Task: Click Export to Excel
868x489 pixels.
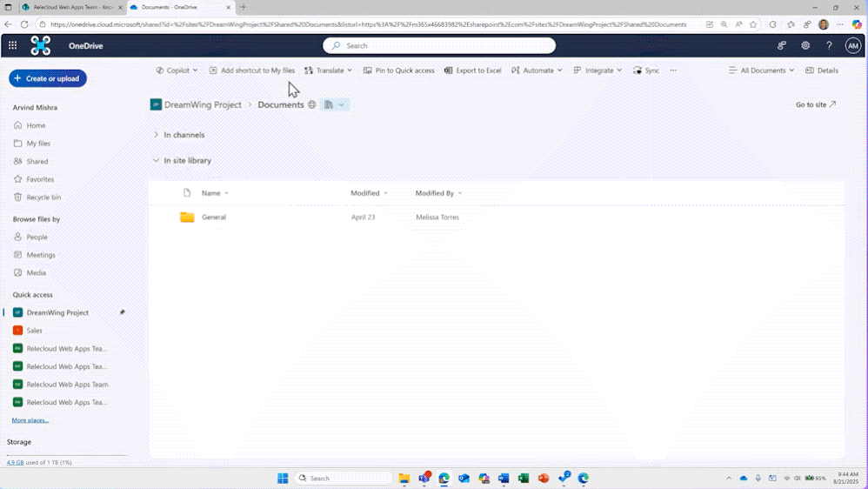Action: [473, 70]
